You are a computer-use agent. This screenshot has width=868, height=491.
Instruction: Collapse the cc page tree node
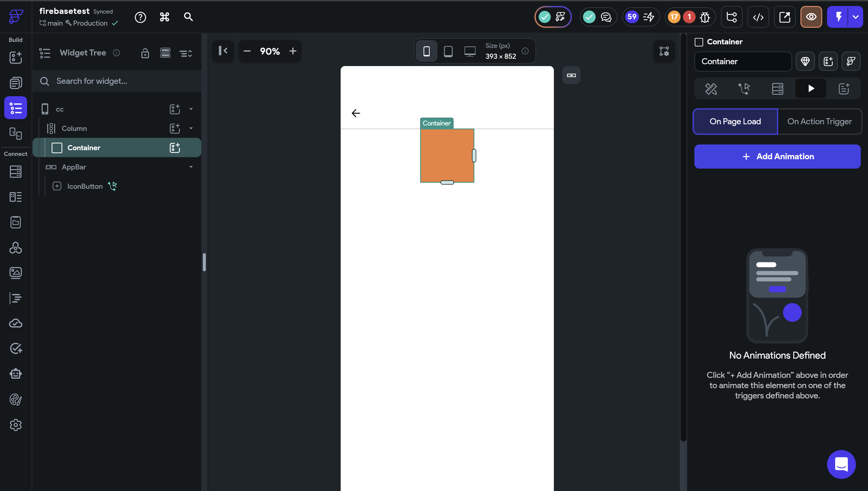[x=191, y=109]
